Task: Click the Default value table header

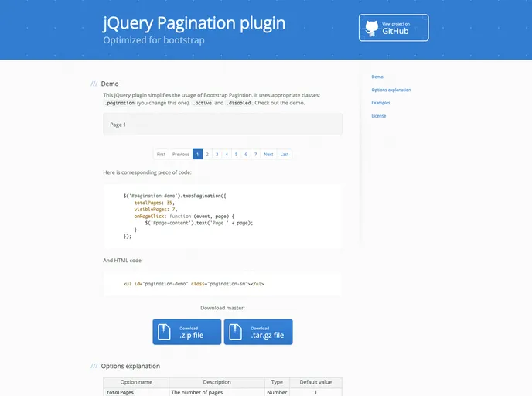Action: pos(315,382)
